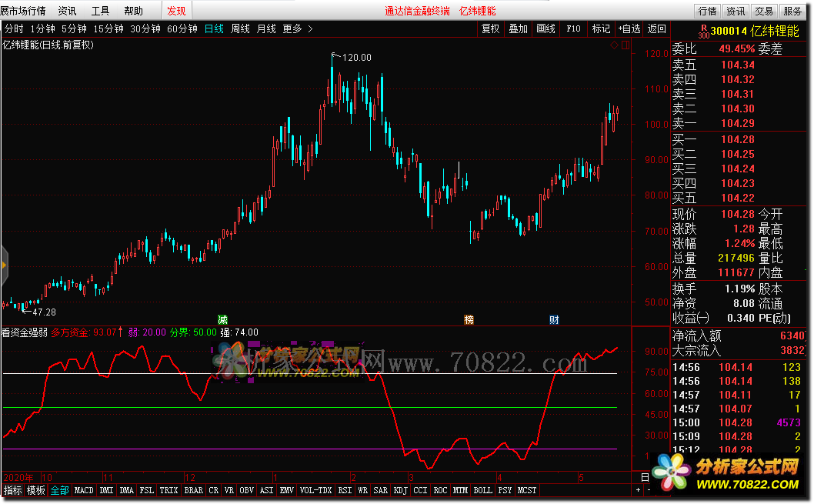The height and width of the screenshot is (504, 814).
Task: Click the 指标 tab at the bottom
Action: click(13, 490)
